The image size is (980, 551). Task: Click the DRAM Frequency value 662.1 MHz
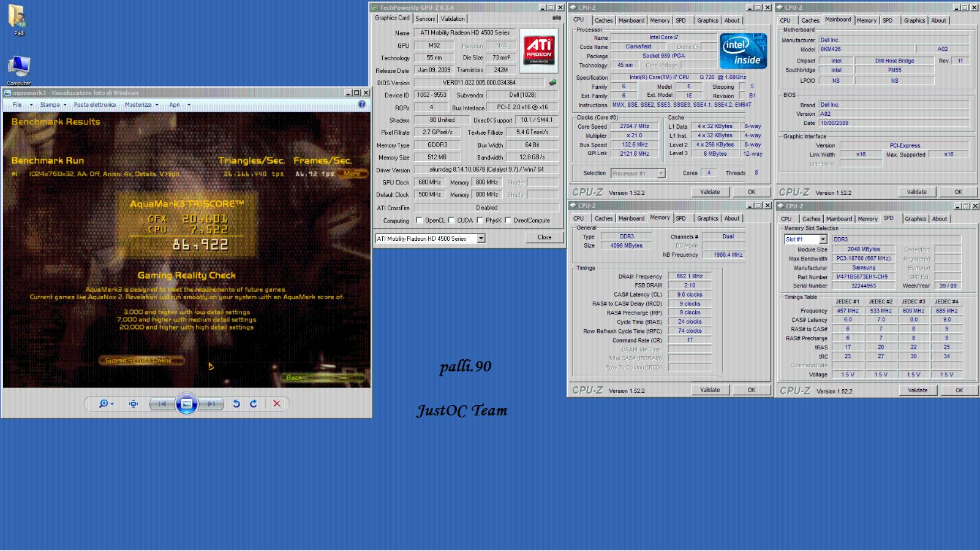[690, 276]
